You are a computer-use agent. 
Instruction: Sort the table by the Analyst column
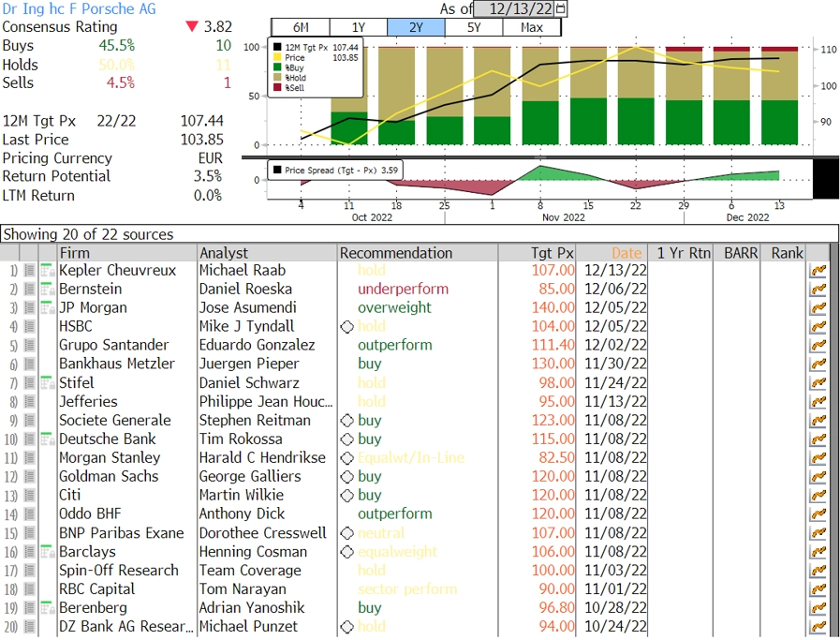click(x=267, y=253)
